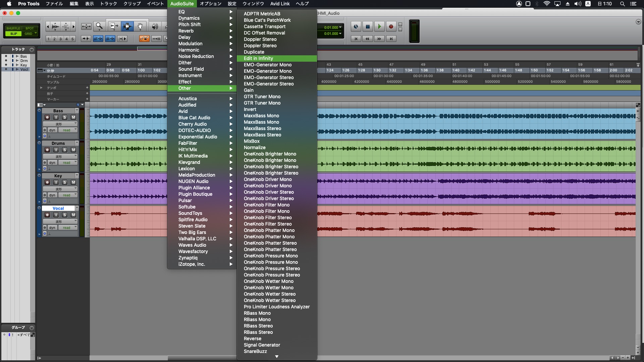Open the Group list panel menu

tap(32, 328)
